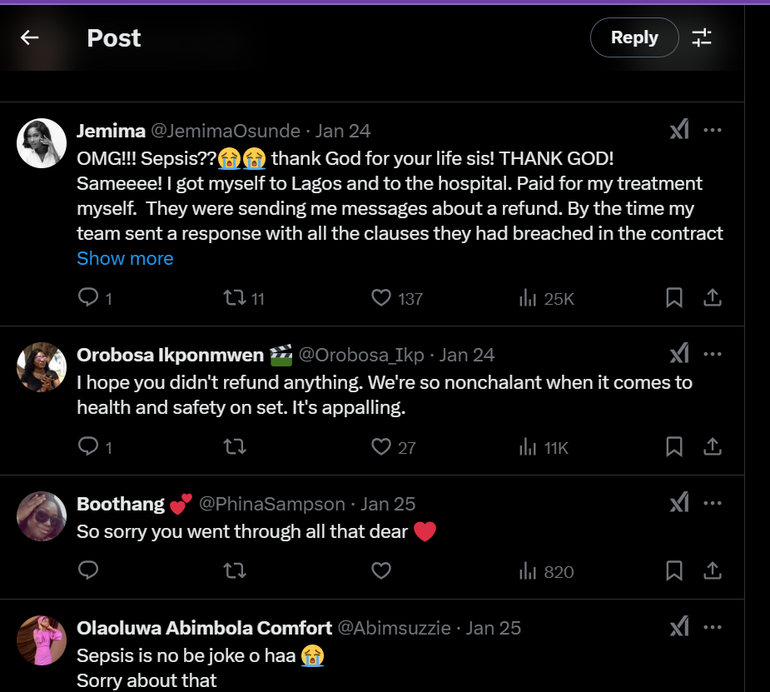Ask Grok about Orobosa's reply
The height and width of the screenshot is (692, 770).
(679, 354)
